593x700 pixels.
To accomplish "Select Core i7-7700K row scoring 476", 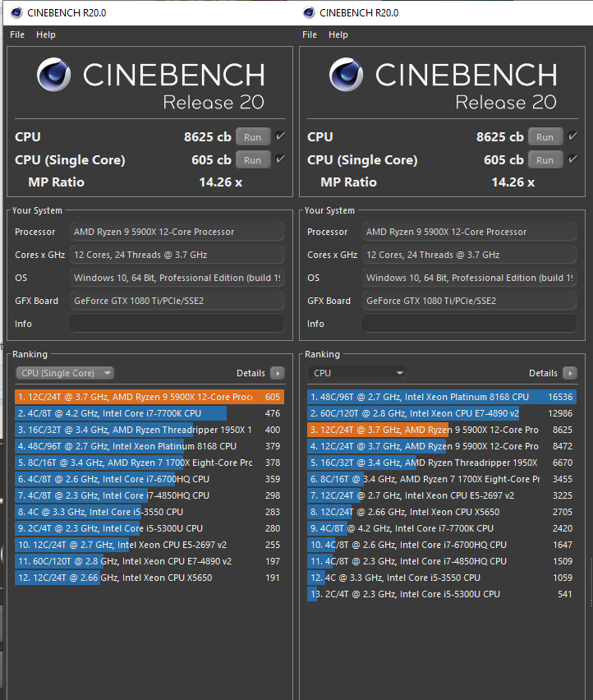I will tap(149, 413).
